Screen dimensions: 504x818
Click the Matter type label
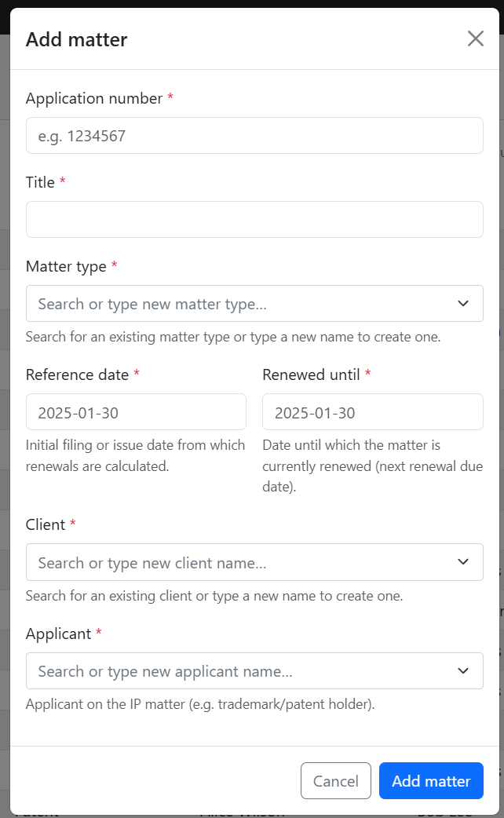pos(66,267)
